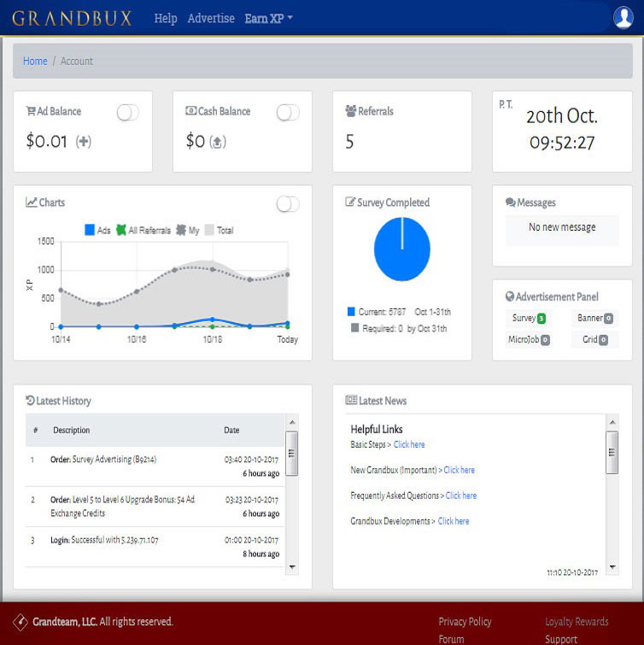Click the Survey Completed pie chart
The height and width of the screenshot is (645, 644).
pos(401,249)
